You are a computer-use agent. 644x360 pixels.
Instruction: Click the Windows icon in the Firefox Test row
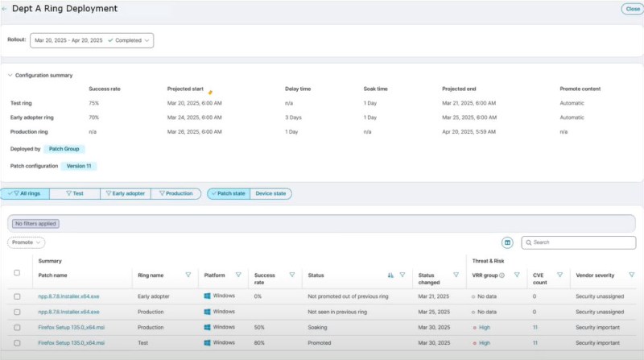click(207, 343)
